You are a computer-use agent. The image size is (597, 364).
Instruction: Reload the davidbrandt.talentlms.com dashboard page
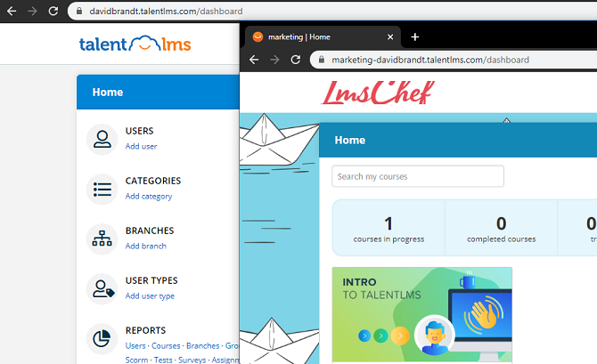53,11
